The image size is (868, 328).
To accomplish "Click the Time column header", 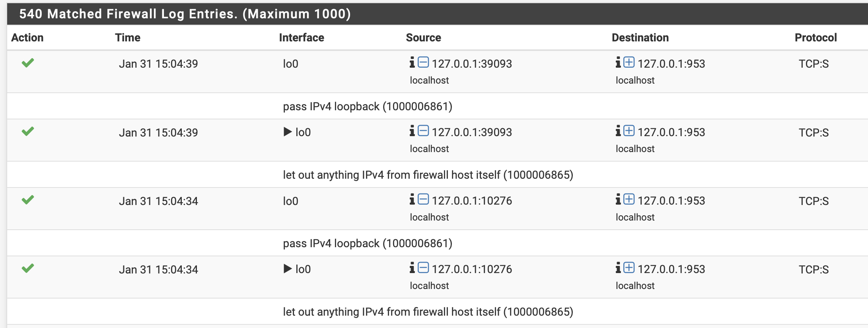I will [x=128, y=38].
